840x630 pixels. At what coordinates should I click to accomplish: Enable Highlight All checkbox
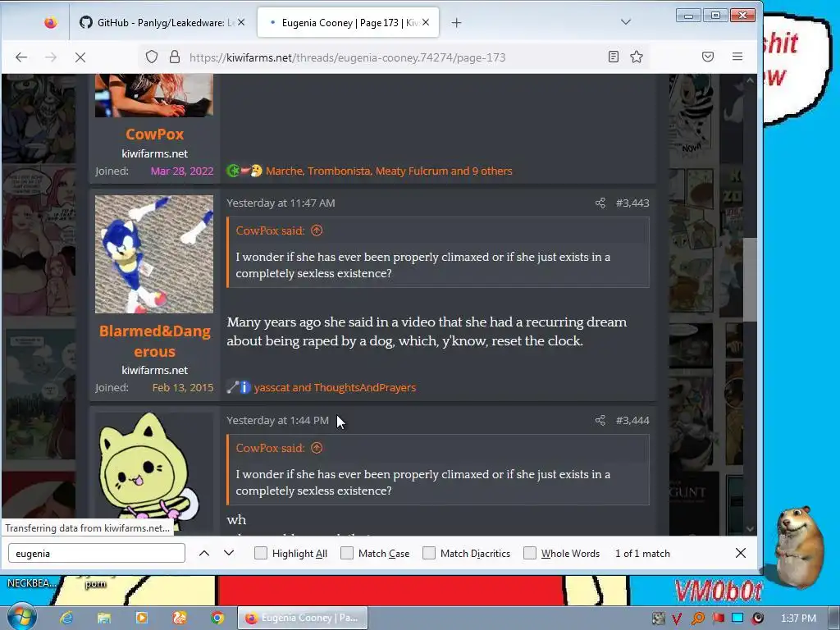point(260,553)
